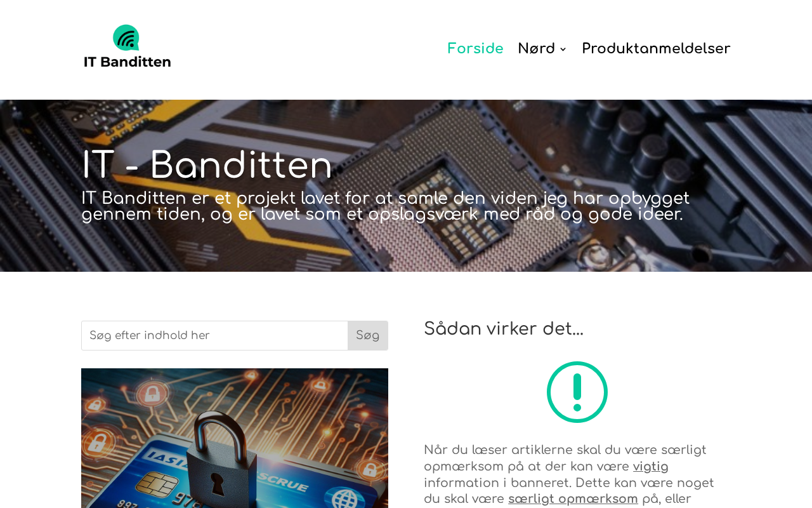Open the Forside menu item
Screen dimensions: 812x508
(475, 49)
